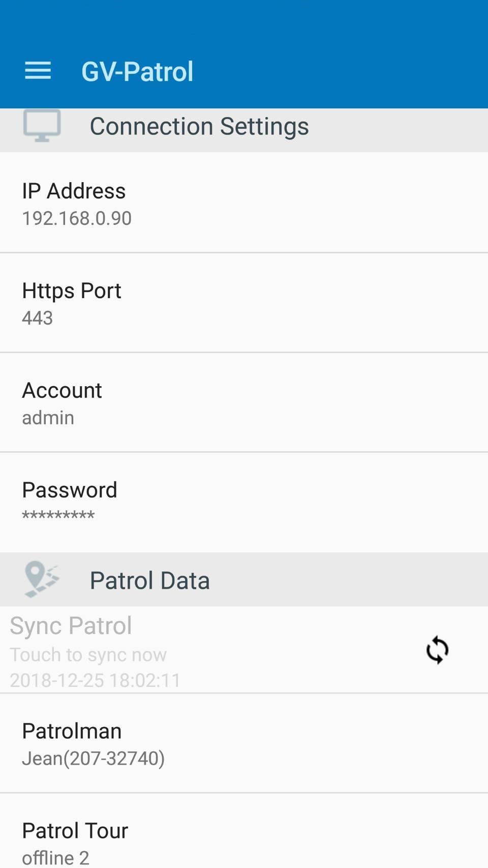Open the Account setting
488x868 pixels.
[x=62, y=391]
